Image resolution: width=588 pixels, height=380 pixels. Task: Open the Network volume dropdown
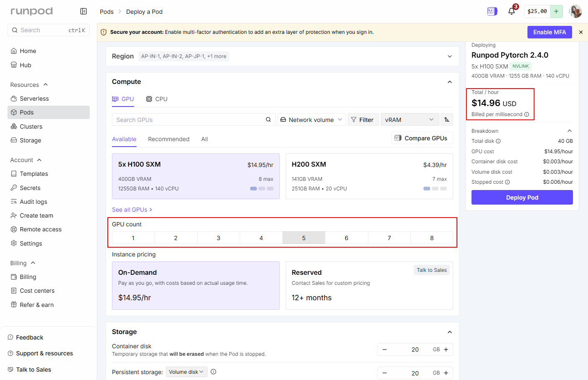click(x=312, y=119)
